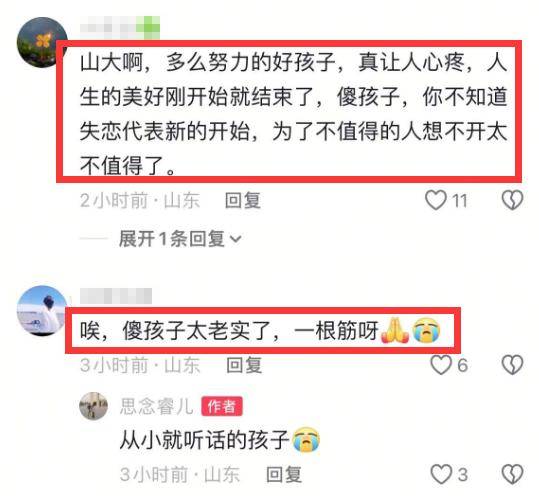539x496 pixels.
Task: Open the first commenter's flower avatar
Action: pyautogui.click(x=42, y=42)
